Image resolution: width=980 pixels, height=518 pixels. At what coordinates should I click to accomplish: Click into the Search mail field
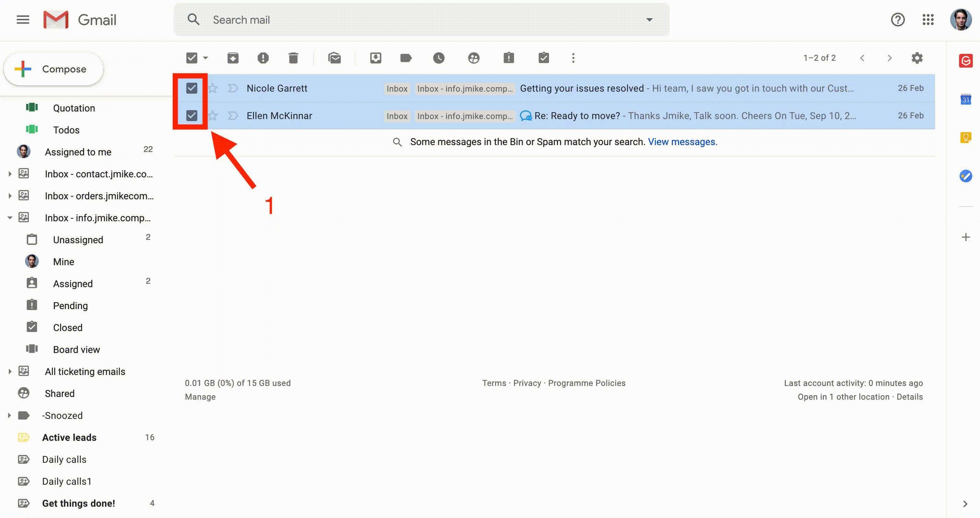(x=422, y=20)
